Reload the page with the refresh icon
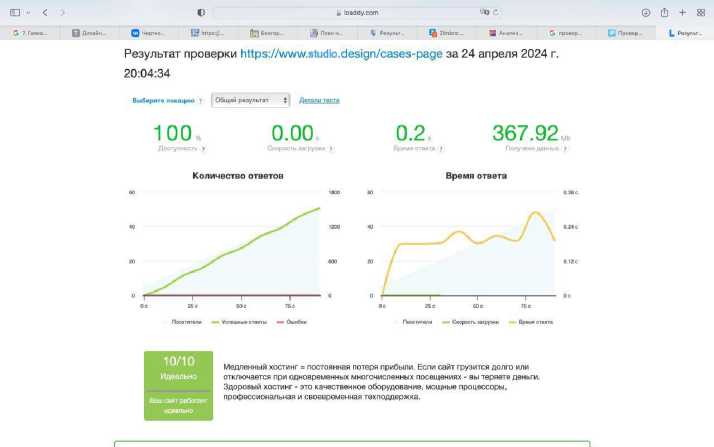Viewport: 714px width, 447px height. point(498,12)
